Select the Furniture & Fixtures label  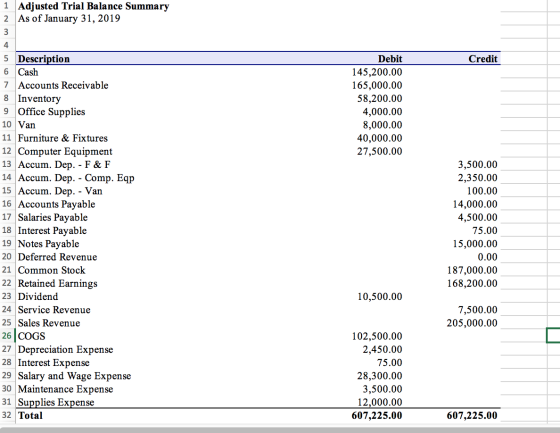pos(63,138)
